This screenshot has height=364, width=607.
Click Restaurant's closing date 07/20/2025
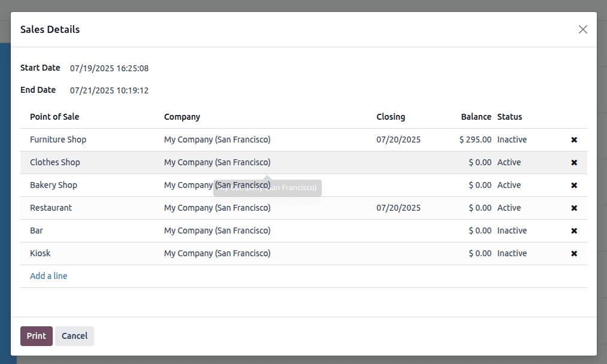coord(399,208)
